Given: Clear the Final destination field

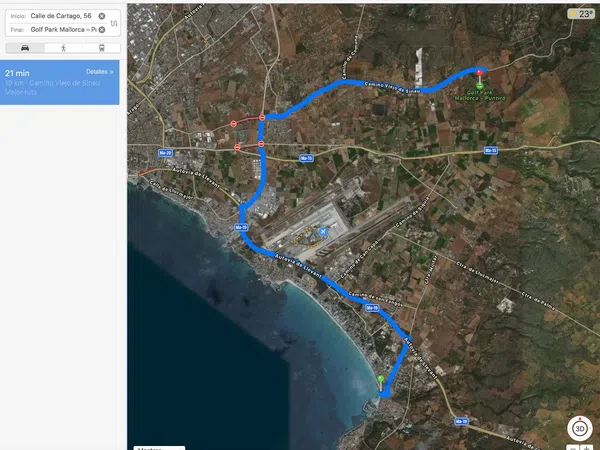Looking at the screenshot, I should click(x=102, y=30).
